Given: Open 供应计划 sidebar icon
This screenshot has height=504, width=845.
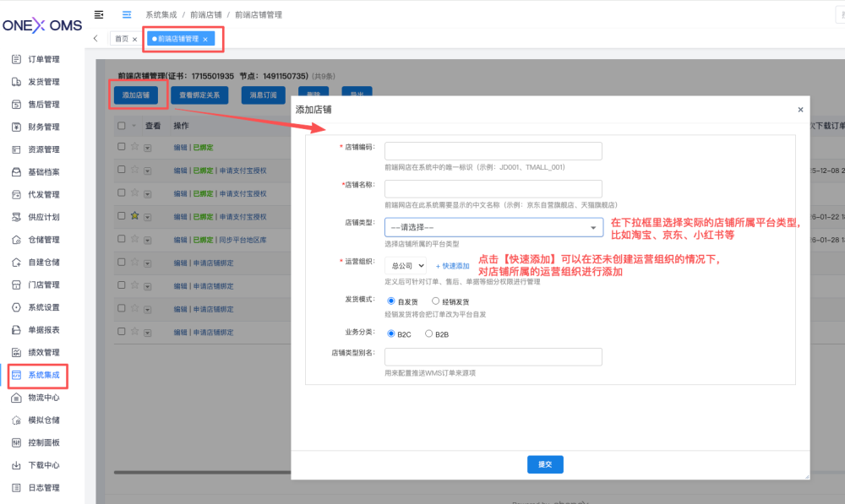Looking at the screenshot, I should point(16,217).
